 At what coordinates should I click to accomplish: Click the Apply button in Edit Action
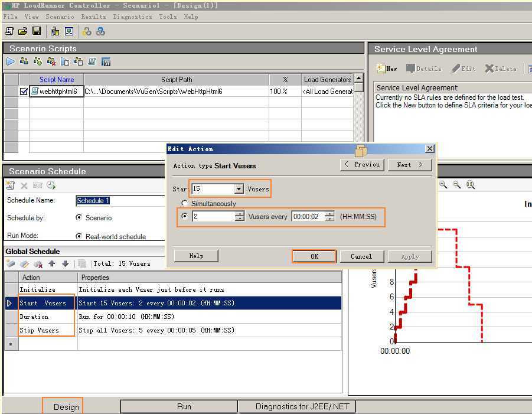pos(410,256)
